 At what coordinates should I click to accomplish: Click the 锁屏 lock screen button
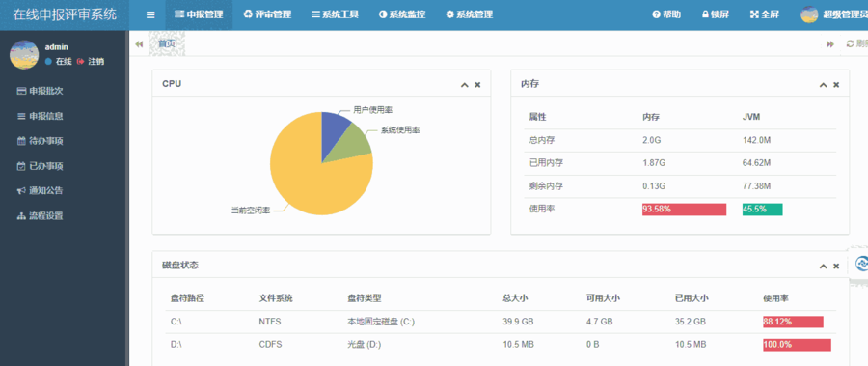tap(716, 15)
